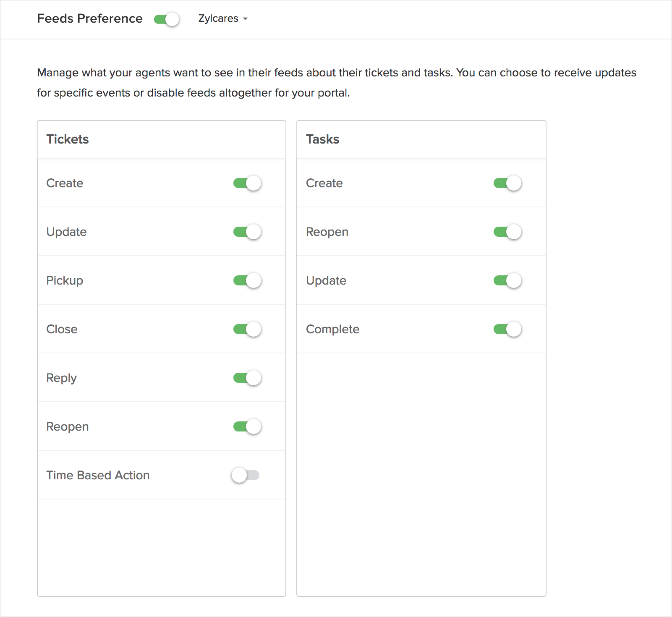The height and width of the screenshot is (617, 672).
Task: Click the Tickets panel heading
Action: (68, 139)
